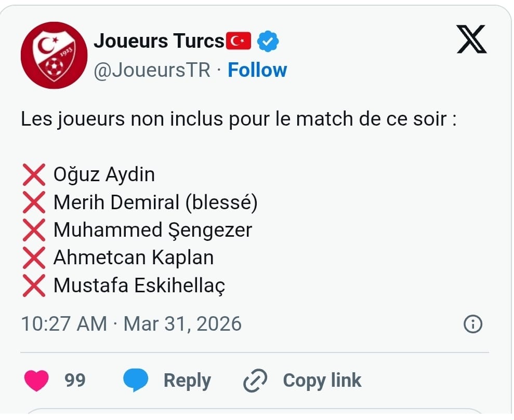This screenshot has width=514, height=420.
Task: Follow the JoueursTR account
Action: tap(257, 70)
